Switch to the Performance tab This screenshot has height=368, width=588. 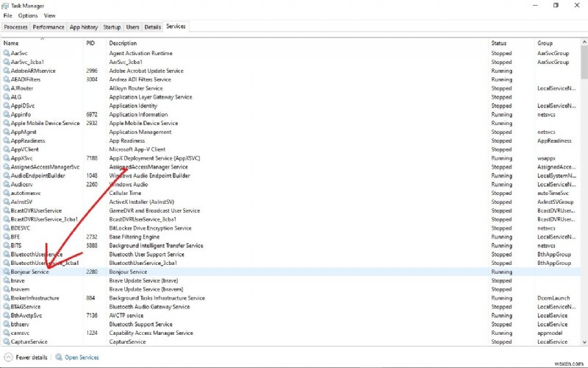[x=49, y=27]
